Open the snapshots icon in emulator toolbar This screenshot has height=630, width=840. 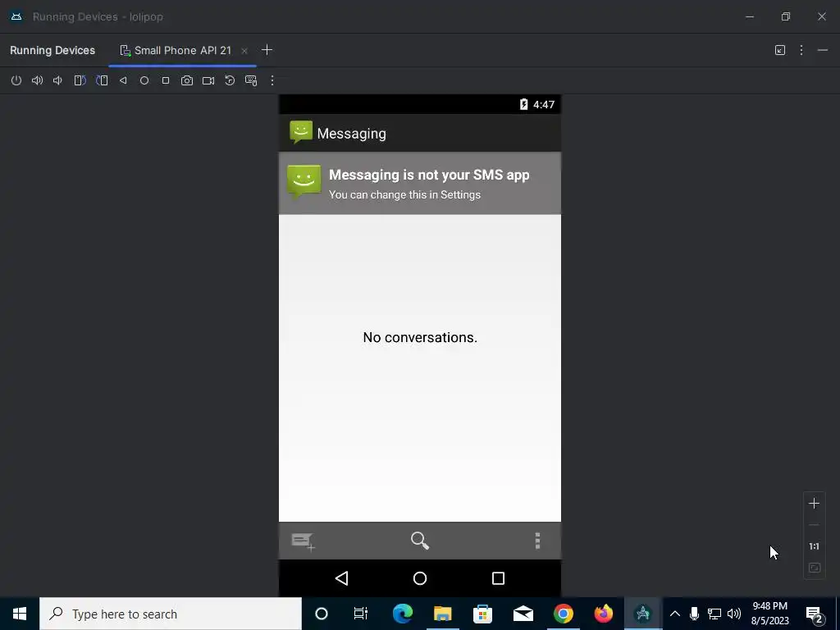click(x=230, y=80)
